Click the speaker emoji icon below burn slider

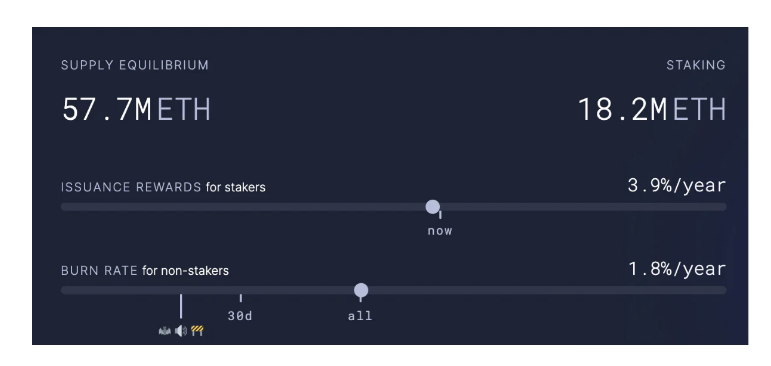(x=181, y=331)
